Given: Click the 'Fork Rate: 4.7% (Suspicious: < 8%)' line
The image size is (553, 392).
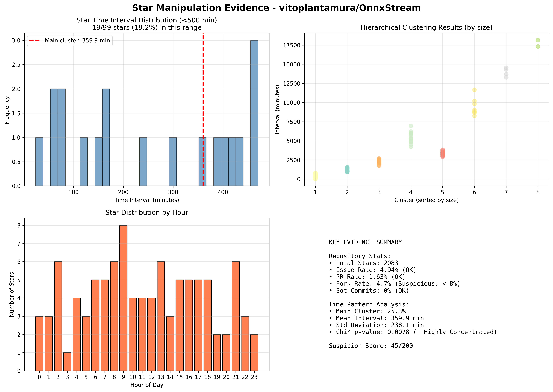Looking at the screenshot, I should click(395, 284).
